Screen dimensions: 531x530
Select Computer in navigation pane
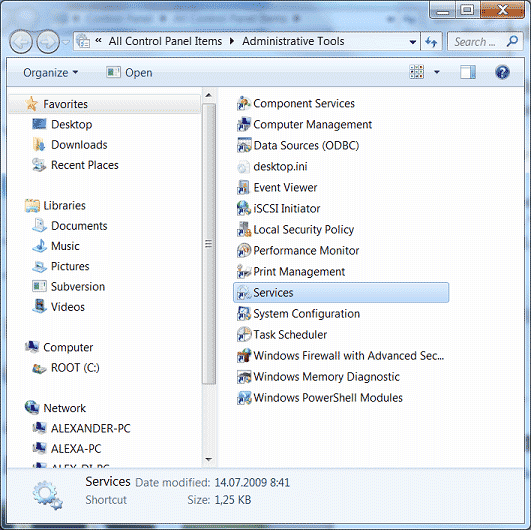68,347
